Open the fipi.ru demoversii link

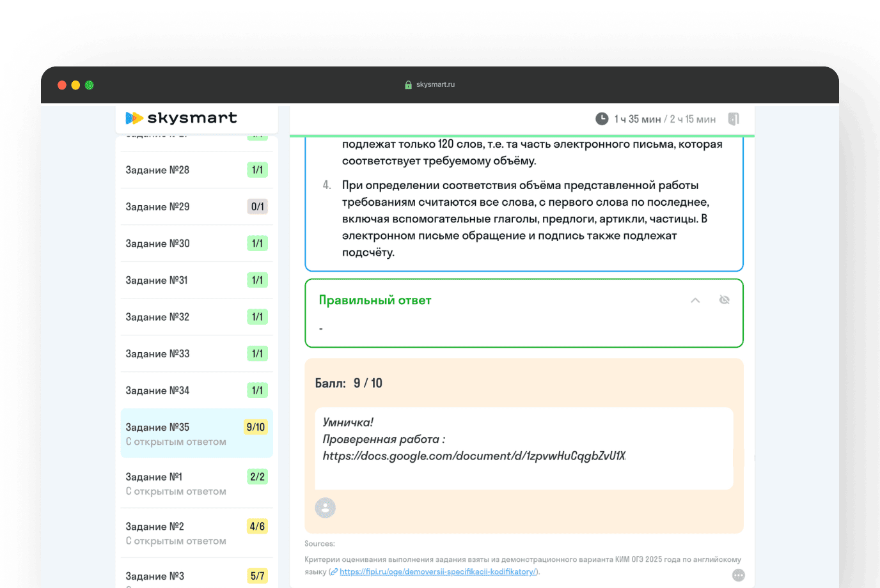438,572
